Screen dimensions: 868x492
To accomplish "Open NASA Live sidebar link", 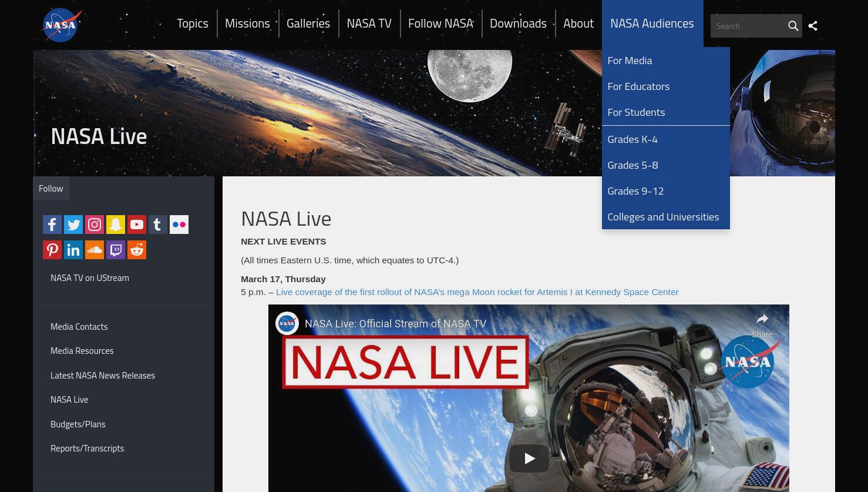I will pyautogui.click(x=69, y=399).
